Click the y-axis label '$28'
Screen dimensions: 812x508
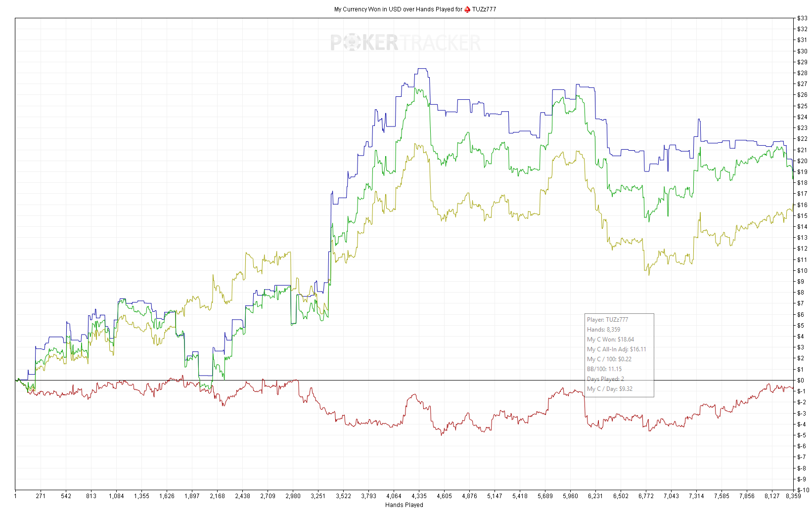coord(802,73)
